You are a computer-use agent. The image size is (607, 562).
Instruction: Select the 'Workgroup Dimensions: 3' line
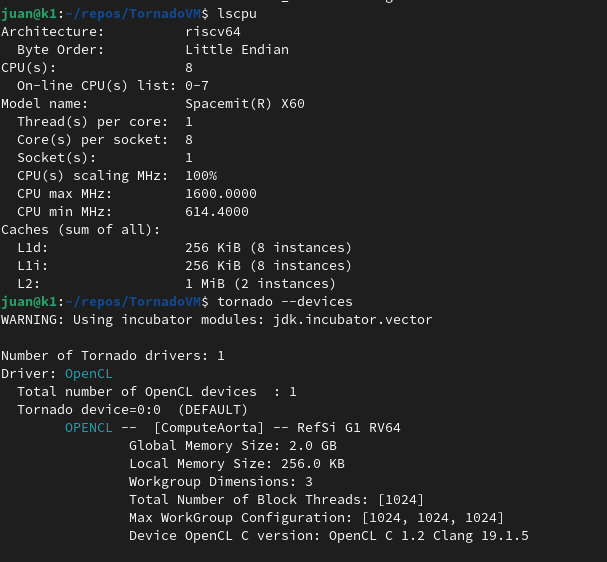click(x=221, y=481)
